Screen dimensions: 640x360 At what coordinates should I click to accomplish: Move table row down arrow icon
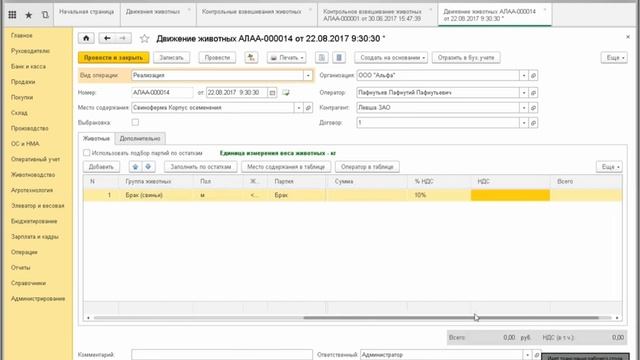tap(148, 167)
